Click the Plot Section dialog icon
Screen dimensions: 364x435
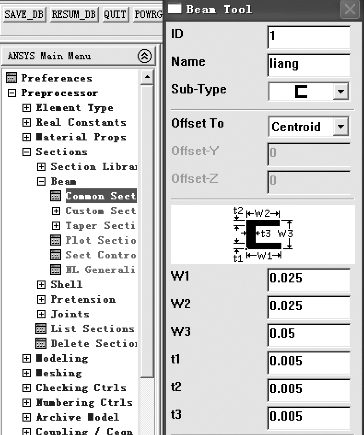(x=56, y=240)
